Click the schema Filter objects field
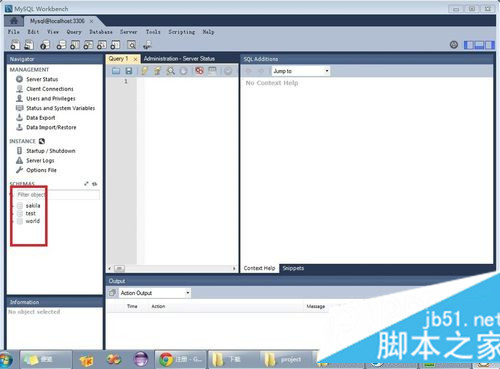 (x=57, y=195)
